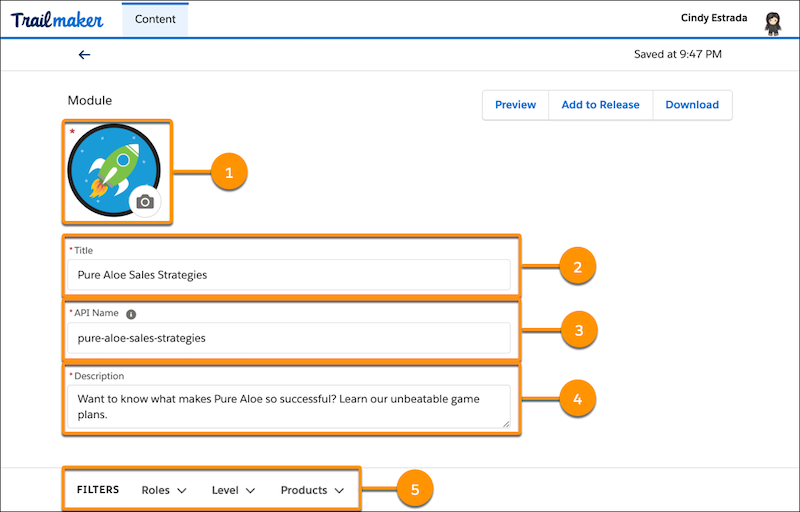This screenshot has height=512, width=800.
Task: Click the camera icon on badge
Action: (145, 202)
